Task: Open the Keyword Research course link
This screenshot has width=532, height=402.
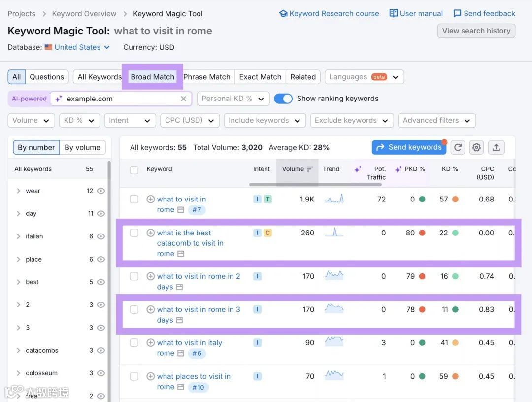Action: pos(329,14)
